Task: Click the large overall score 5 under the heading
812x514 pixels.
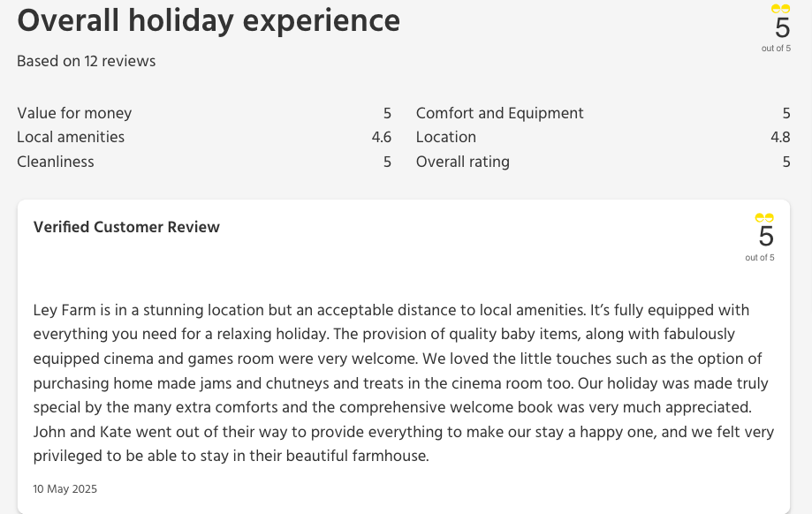Action: pos(782,28)
